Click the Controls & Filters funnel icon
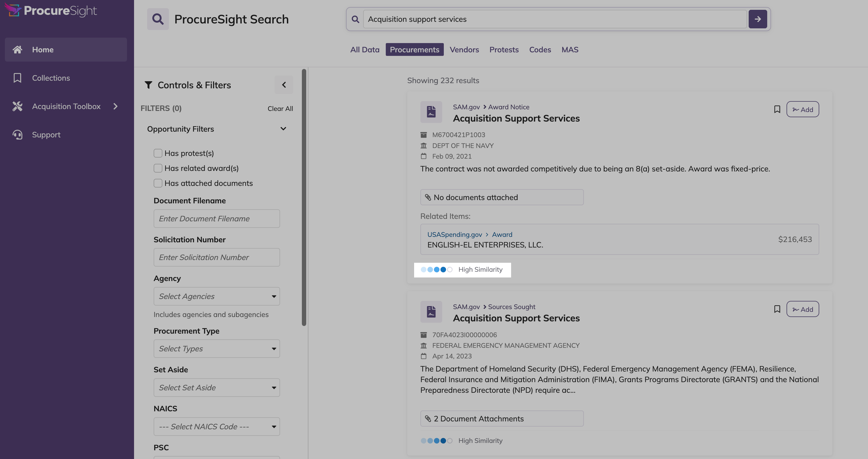 (x=148, y=85)
